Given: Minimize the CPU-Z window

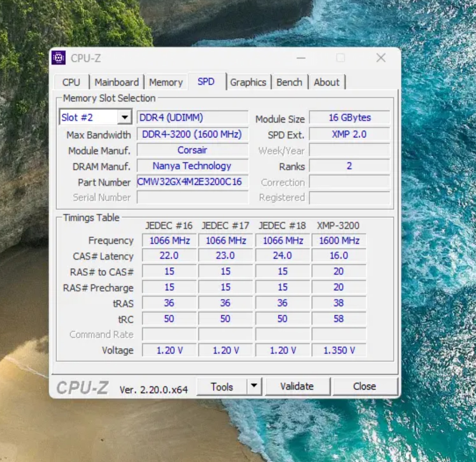Looking at the screenshot, I should click(301, 58).
